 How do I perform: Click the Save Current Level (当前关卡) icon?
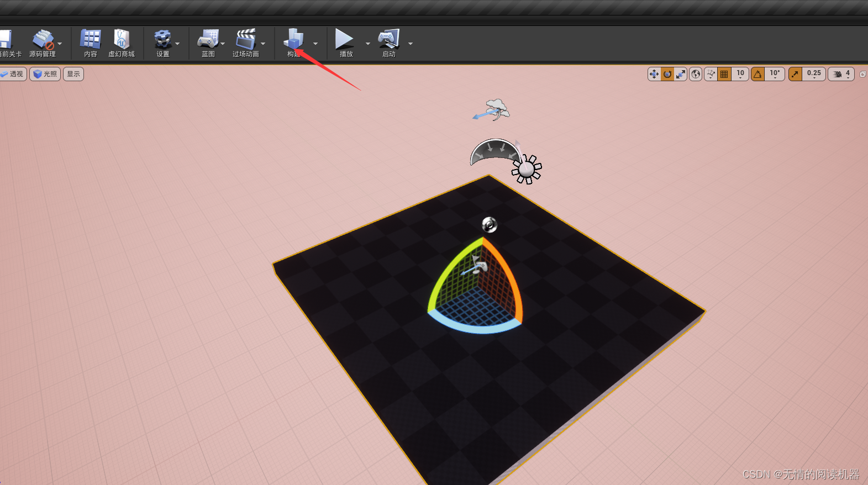(x=6, y=39)
